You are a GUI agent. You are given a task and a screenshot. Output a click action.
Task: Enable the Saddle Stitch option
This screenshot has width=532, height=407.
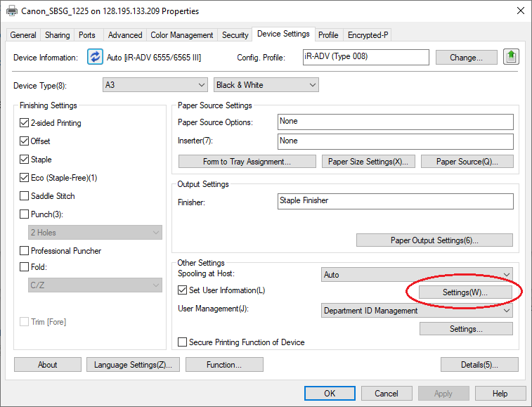point(25,196)
